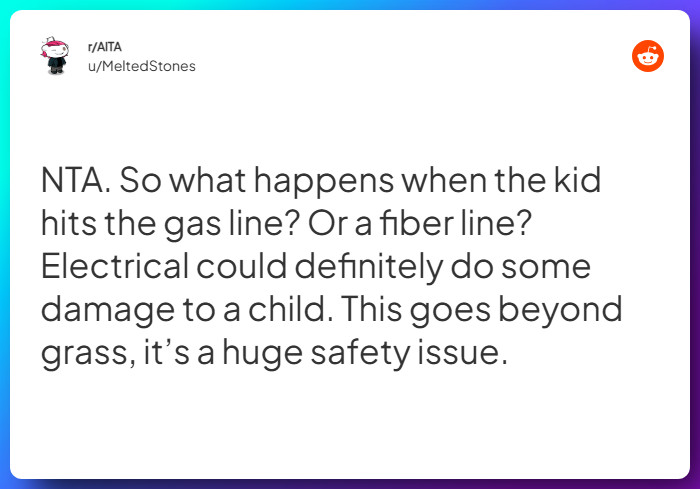Click the word "This" in the fourth line

[371, 309]
